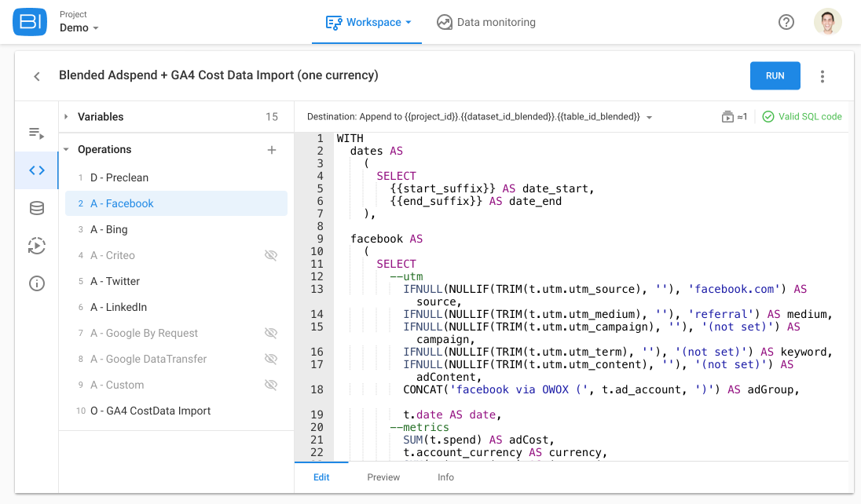Switch to the Info tab
The height and width of the screenshot is (504, 861).
tap(446, 477)
